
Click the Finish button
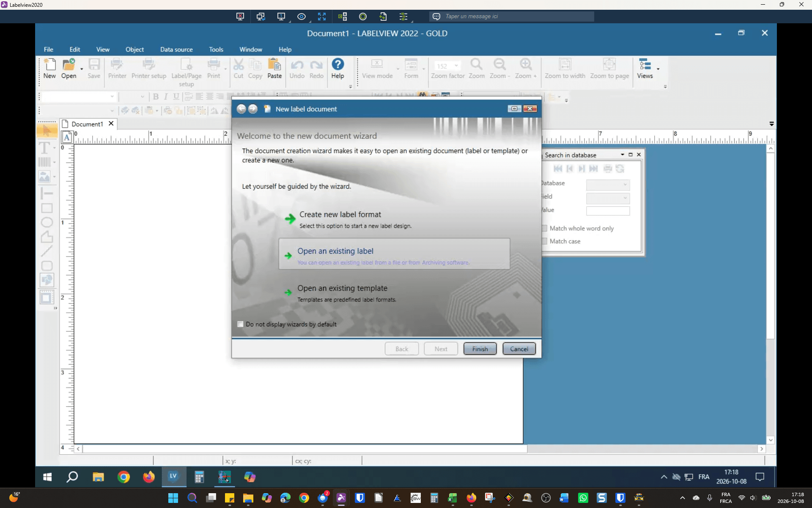480,349
